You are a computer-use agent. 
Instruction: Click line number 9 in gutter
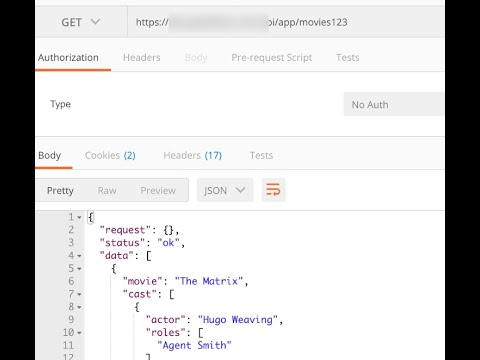tap(71, 320)
